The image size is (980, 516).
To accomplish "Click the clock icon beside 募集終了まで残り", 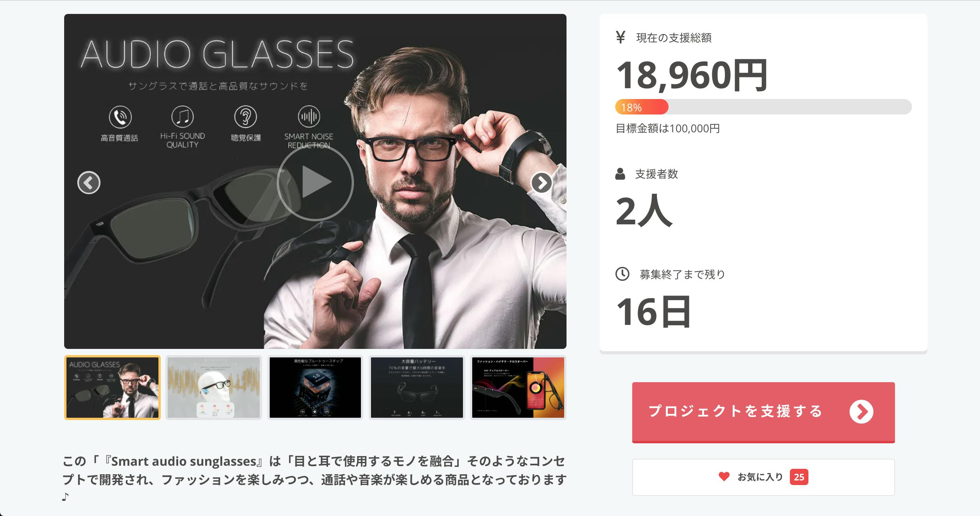I will [x=622, y=274].
